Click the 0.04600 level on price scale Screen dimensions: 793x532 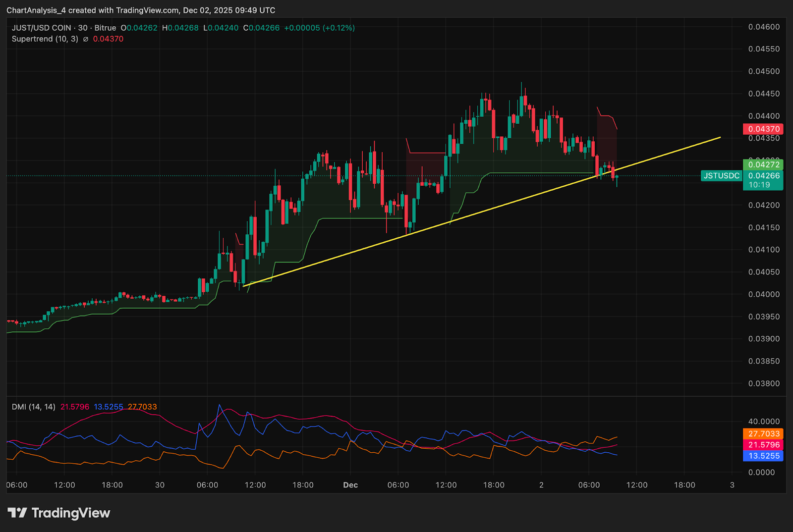click(764, 27)
